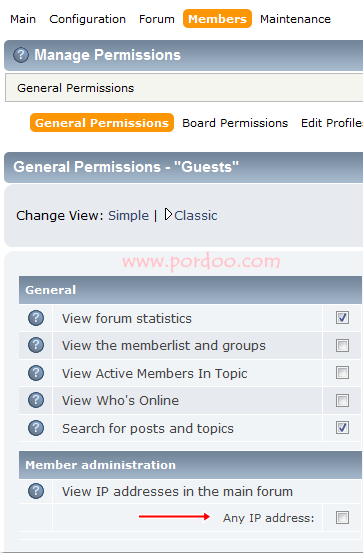Image resolution: width=363 pixels, height=553 pixels.
Task: Uncheck View forum statistics checkbox
Action: (342, 318)
